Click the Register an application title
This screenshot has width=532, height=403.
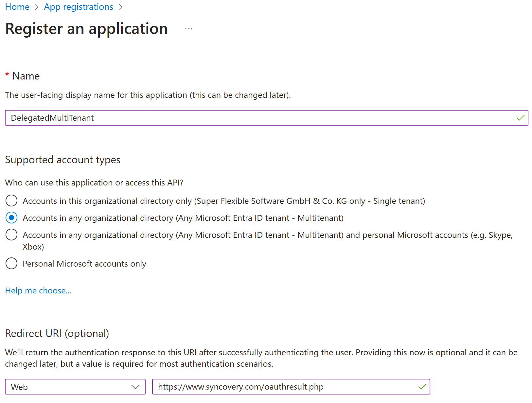pos(86,29)
